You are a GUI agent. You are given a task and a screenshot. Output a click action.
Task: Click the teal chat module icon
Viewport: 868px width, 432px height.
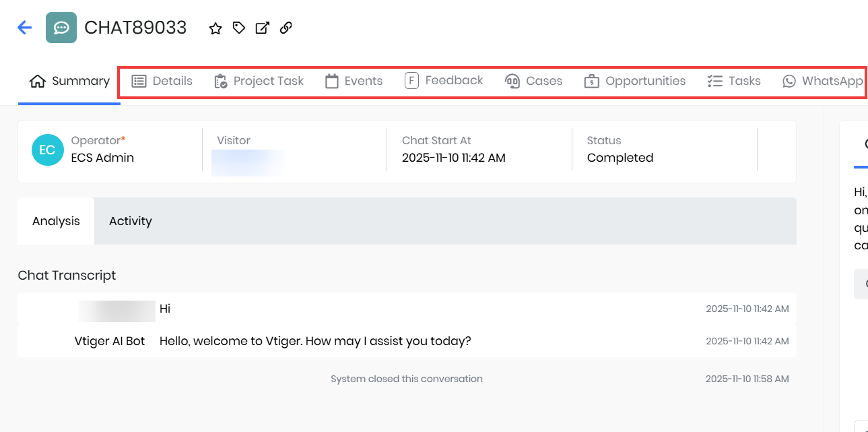point(61,28)
